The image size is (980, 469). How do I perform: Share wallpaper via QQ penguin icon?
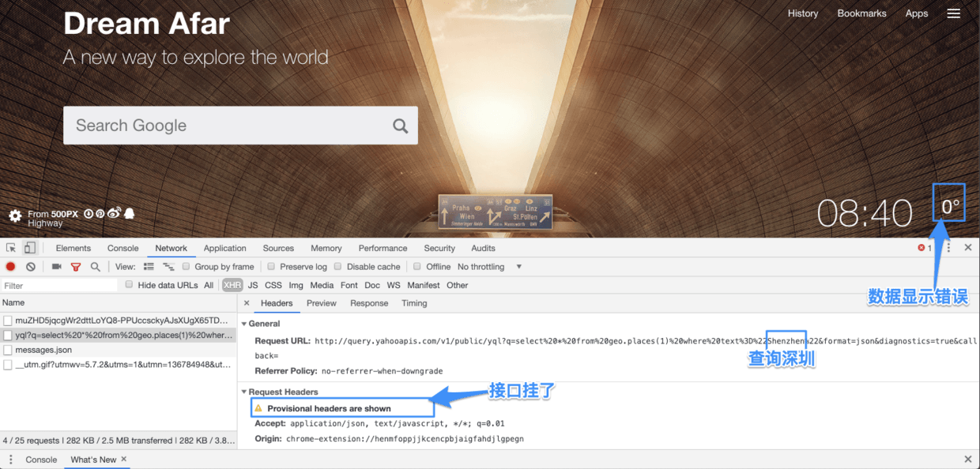129,213
